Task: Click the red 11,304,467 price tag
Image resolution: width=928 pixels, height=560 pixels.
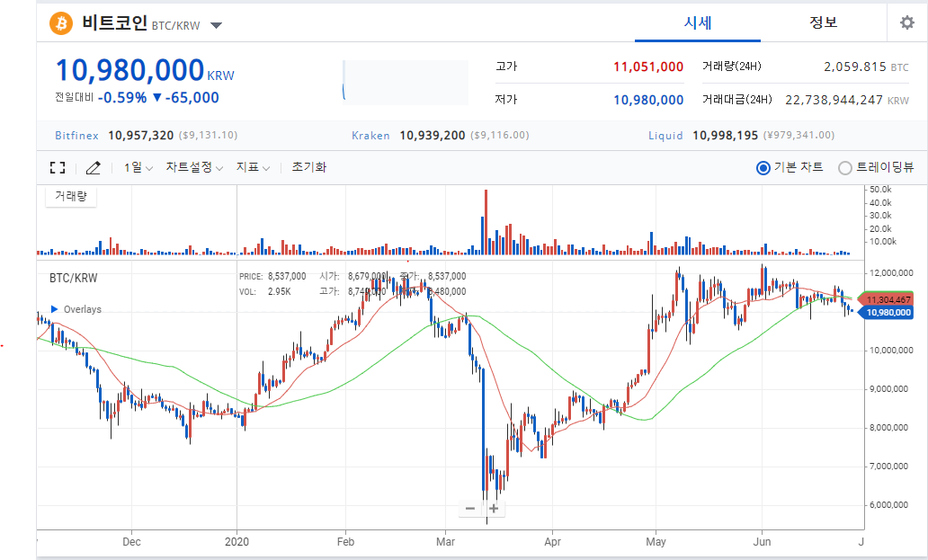Action: coord(886,300)
